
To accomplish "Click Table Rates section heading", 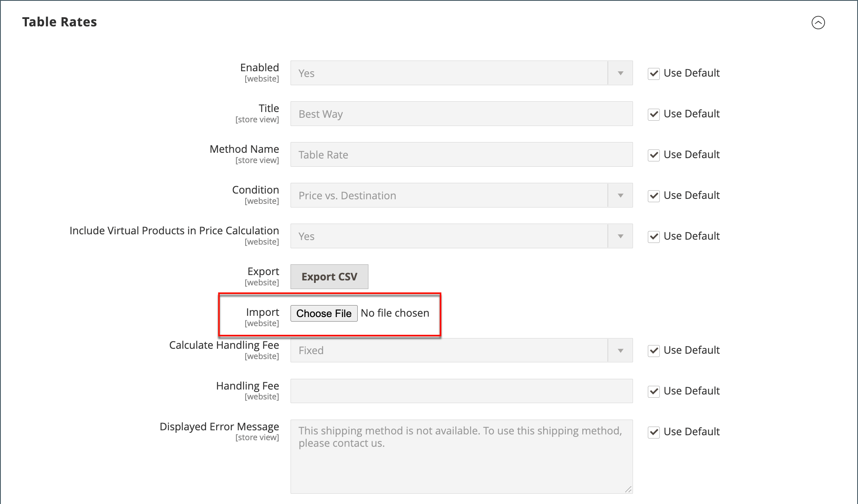I will 60,22.
